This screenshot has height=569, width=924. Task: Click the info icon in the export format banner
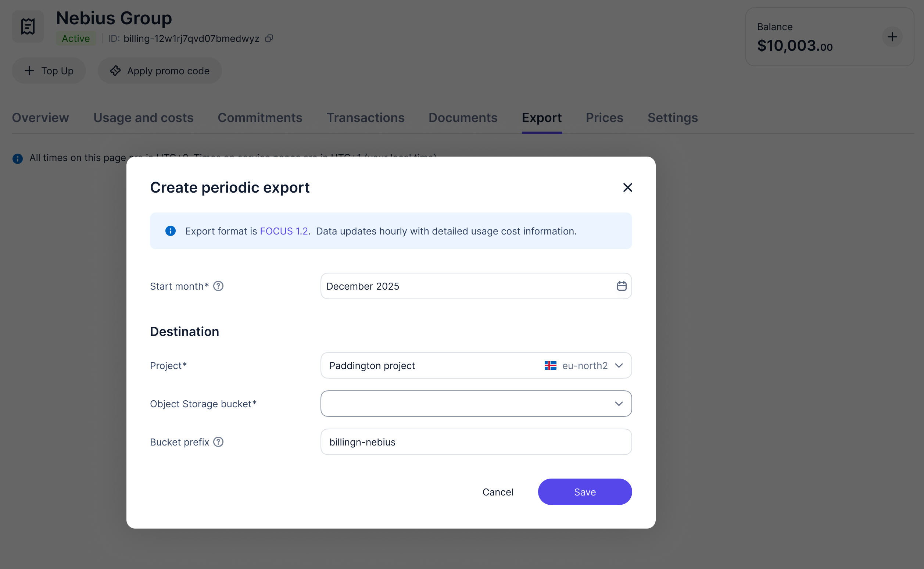pyautogui.click(x=171, y=231)
